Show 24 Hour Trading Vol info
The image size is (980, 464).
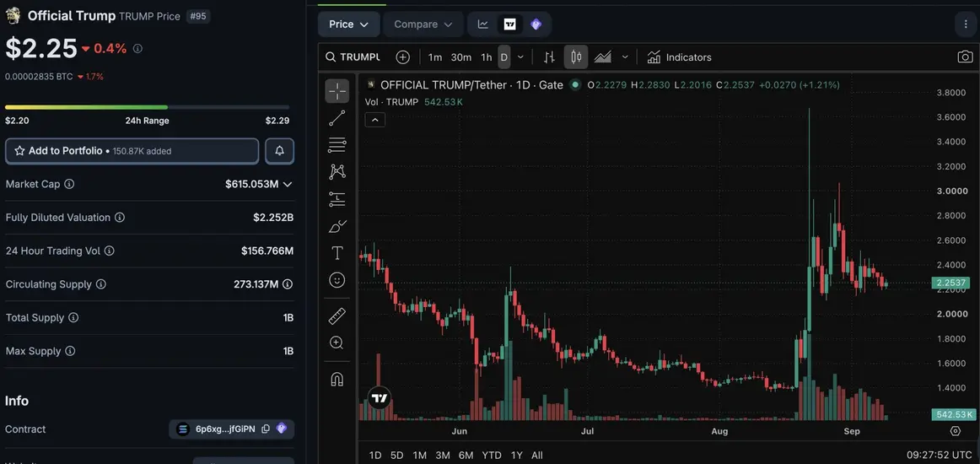pyautogui.click(x=109, y=251)
